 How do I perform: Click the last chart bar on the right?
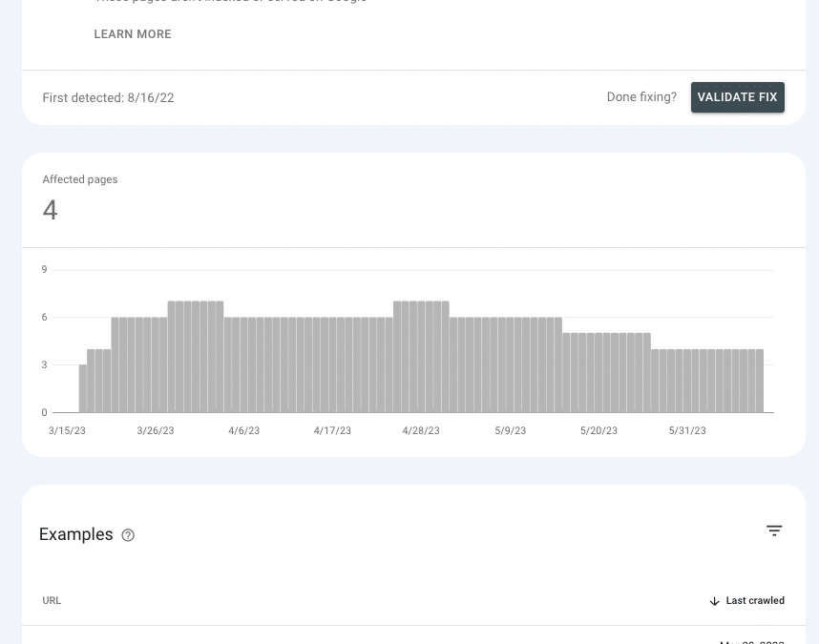[760, 381]
